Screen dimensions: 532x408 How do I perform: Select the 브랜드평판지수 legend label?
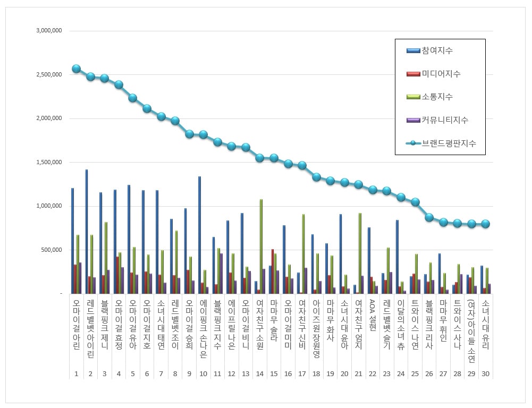point(449,143)
